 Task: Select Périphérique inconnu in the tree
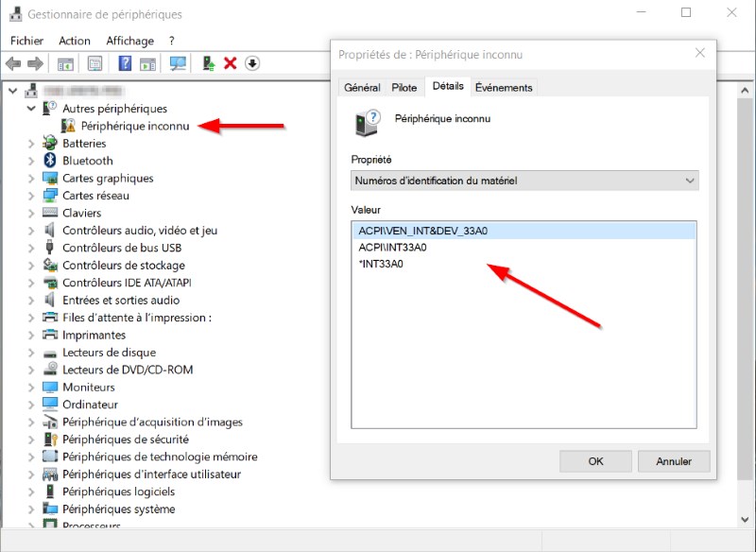(x=135, y=126)
